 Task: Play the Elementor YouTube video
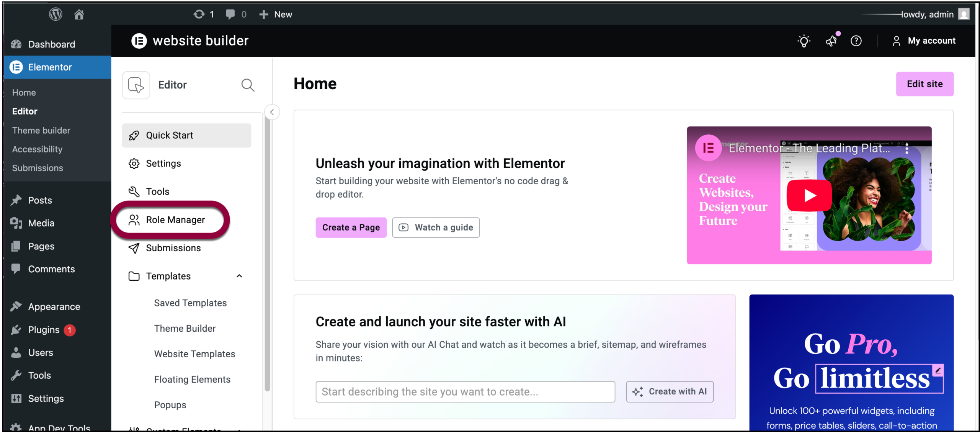809,195
